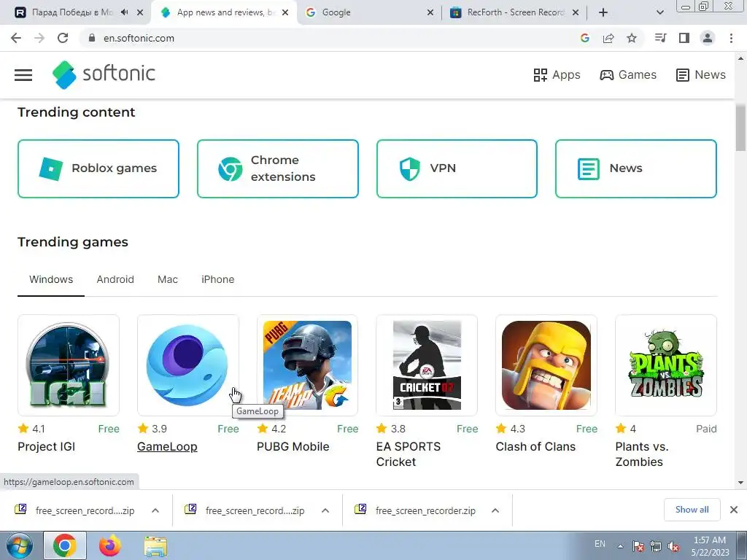Switch to the Android trending games tab

tap(115, 279)
